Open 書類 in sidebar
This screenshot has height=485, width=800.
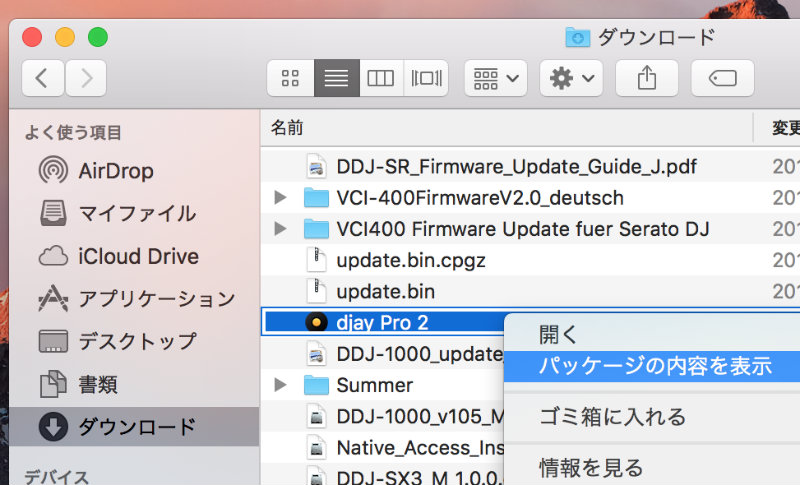pyautogui.click(x=78, y=384)
